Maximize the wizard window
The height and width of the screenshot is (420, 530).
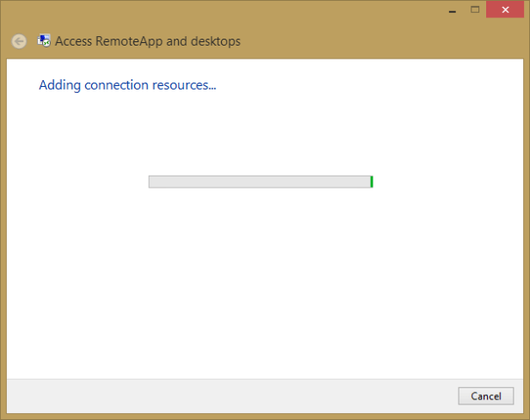pyautogui.click(x=474, y=9)
